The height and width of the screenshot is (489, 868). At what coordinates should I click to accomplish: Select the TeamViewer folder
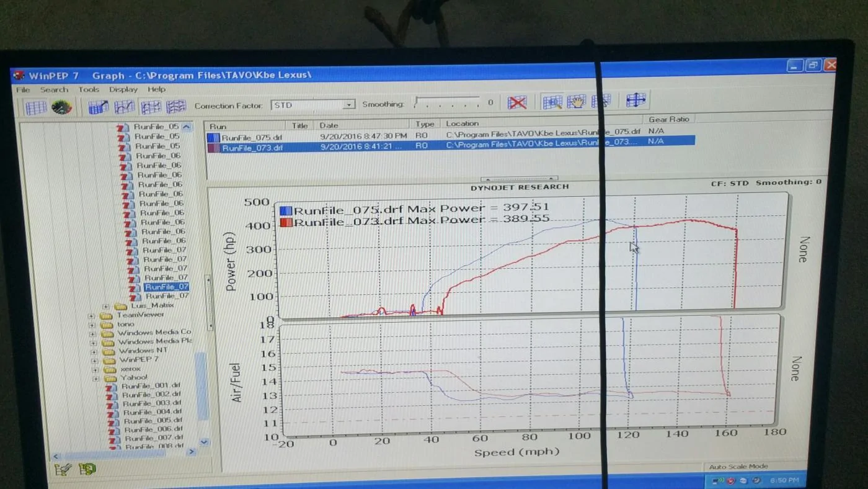[x=141, y=315]
